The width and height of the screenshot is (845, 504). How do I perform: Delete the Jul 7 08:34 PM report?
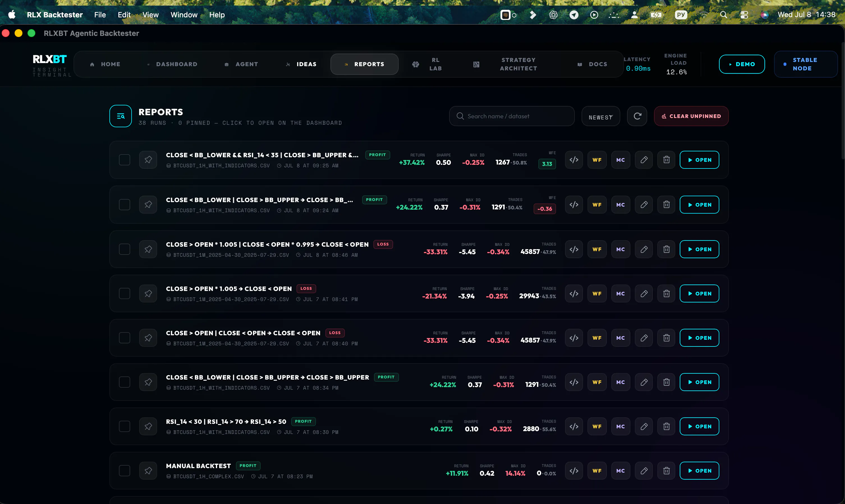pyautogui.click(x=666, y=382)
